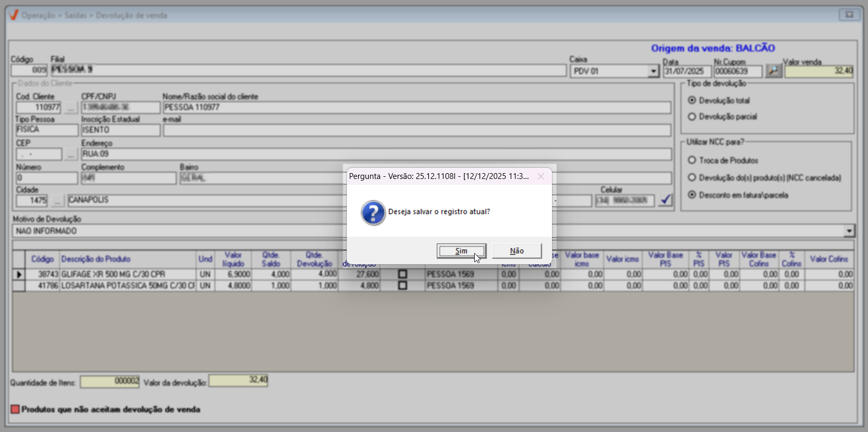This screenshot has width=868, height=432.
Task: Click the red square legend marker
Action: (15, 409)
